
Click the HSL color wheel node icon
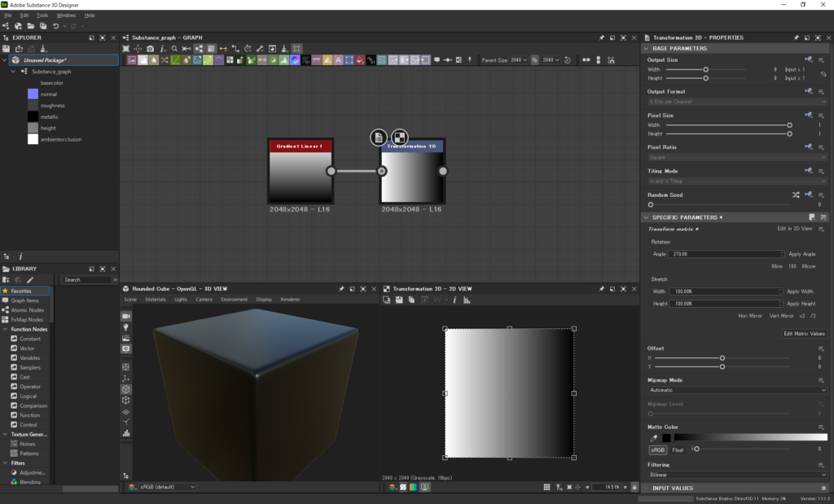click(295, 60)
